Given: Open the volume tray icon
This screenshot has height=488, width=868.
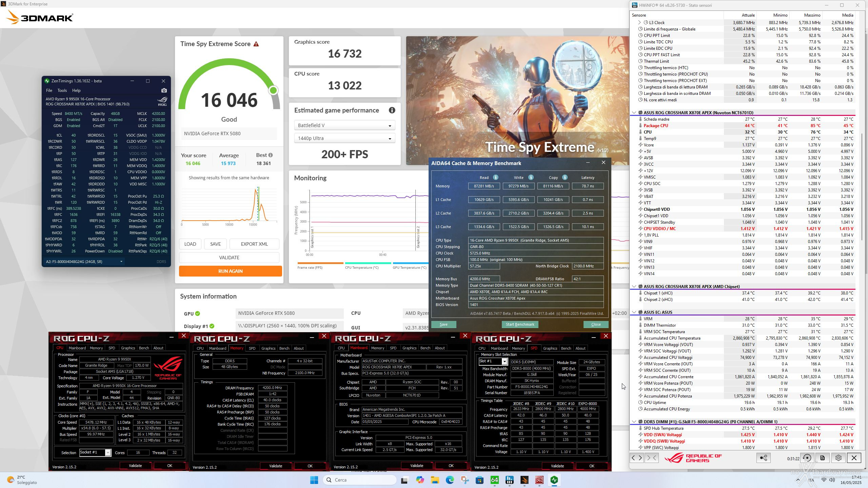Looking at the screenshot, I should [x=832, y=480].
